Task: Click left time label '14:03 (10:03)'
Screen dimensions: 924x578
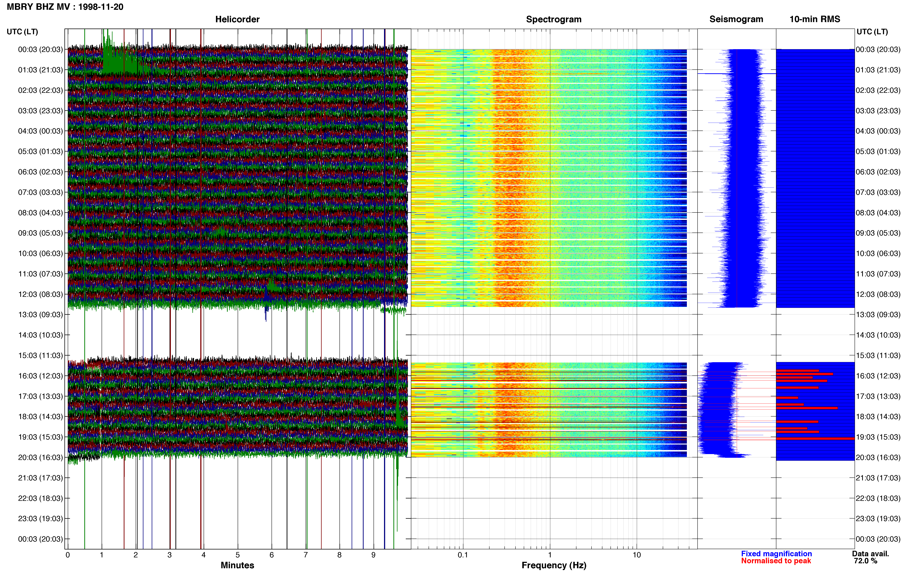Action: coord(40,335)
